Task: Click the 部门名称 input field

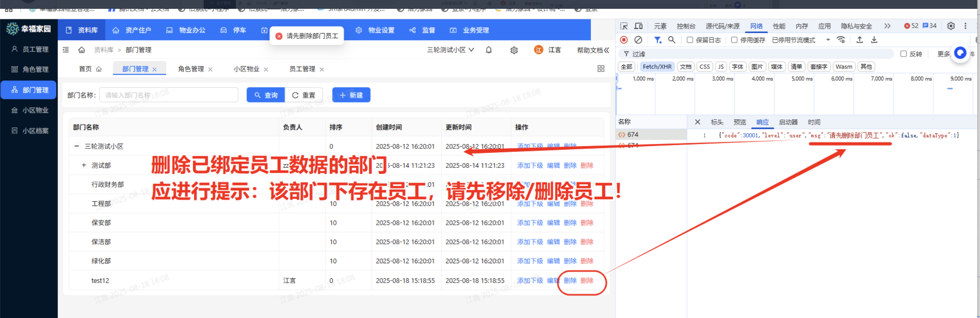Action: pos(168,95)
